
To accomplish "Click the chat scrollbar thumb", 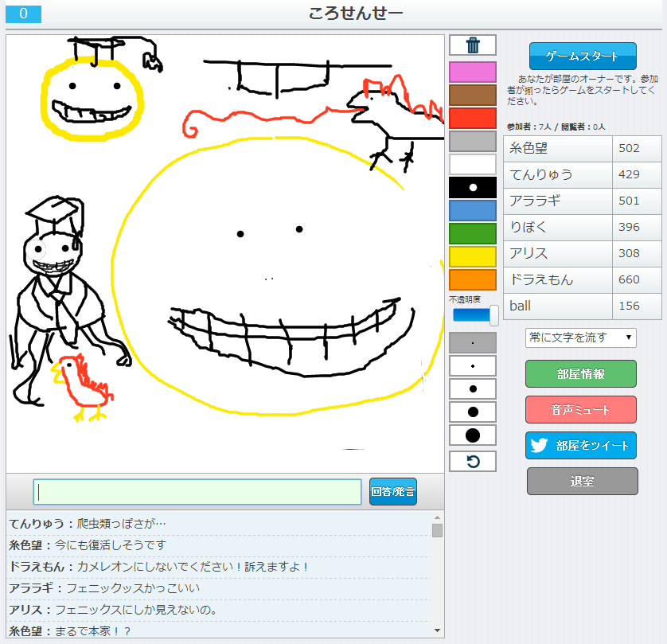I will click(437, 530).
